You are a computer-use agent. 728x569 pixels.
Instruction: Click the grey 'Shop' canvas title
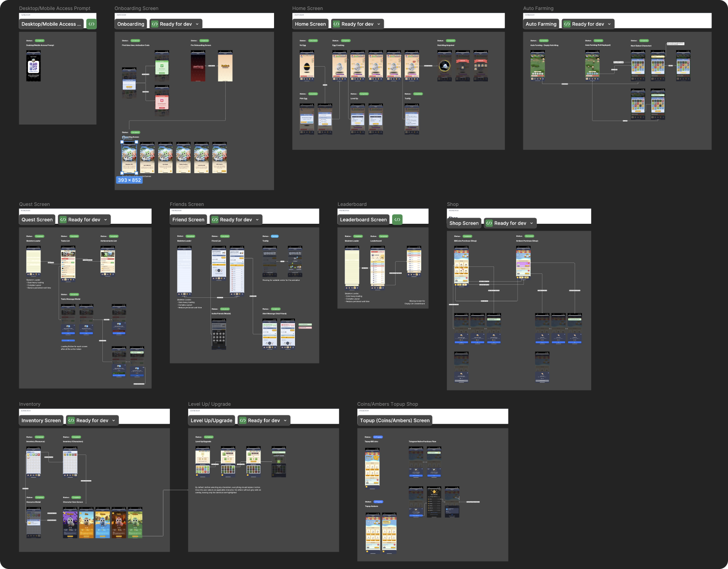(x=453, y=204)
